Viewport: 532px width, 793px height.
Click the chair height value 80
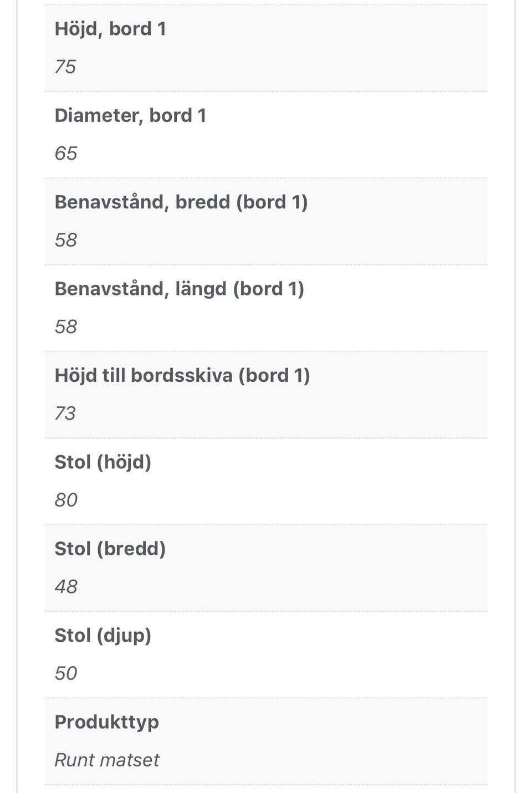[65, 500]
